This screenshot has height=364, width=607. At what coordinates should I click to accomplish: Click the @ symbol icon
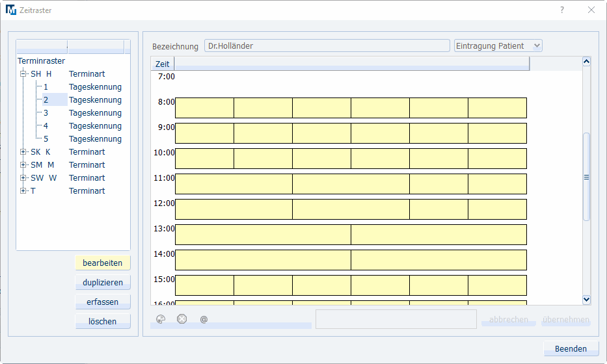pos(204,320)
